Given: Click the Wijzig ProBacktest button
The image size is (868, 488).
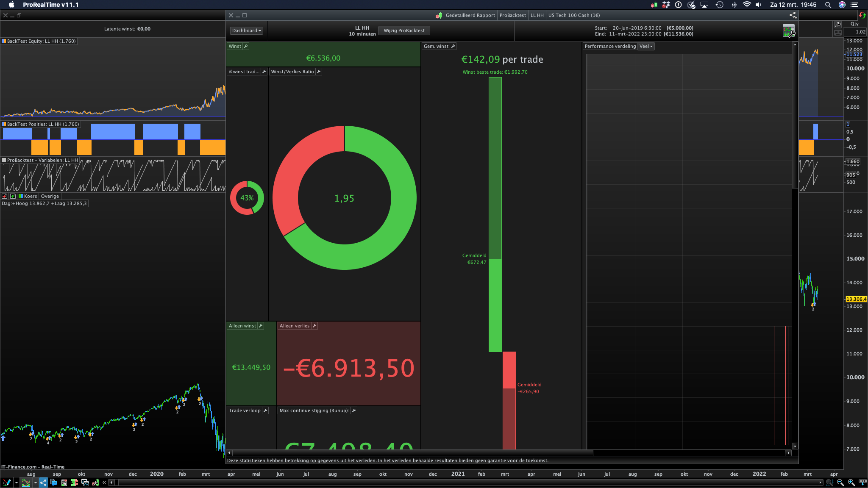Looking at the screenshot, I should (404, 31).
